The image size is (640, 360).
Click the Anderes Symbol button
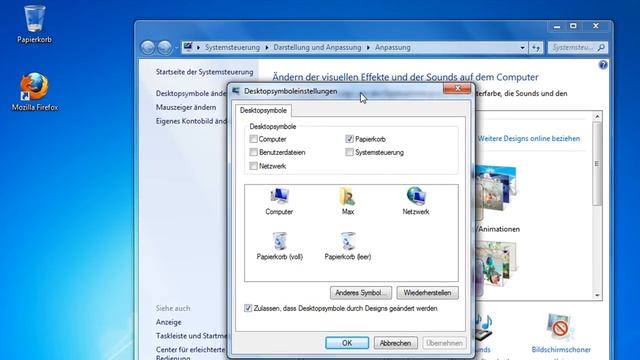[361, 293]
